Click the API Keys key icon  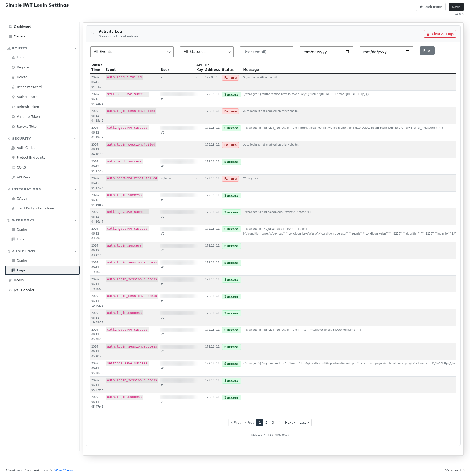pyautogui.click(x=13, y=177)
